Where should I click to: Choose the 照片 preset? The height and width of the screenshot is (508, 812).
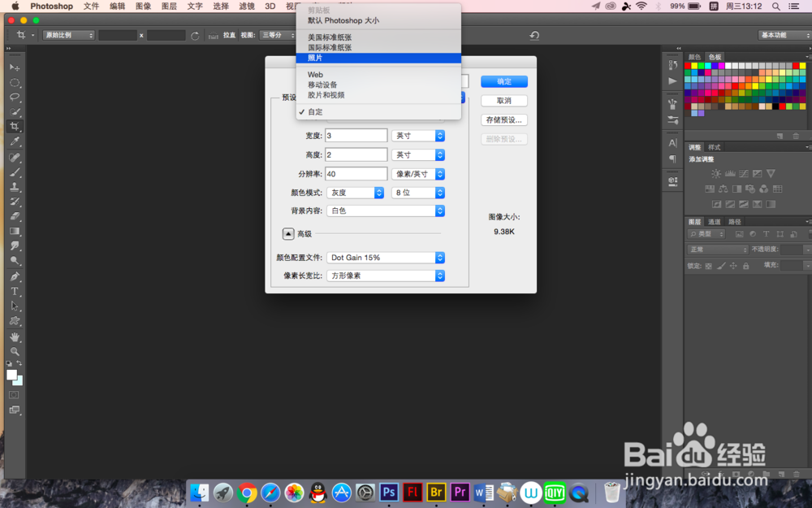coord(378,58)
